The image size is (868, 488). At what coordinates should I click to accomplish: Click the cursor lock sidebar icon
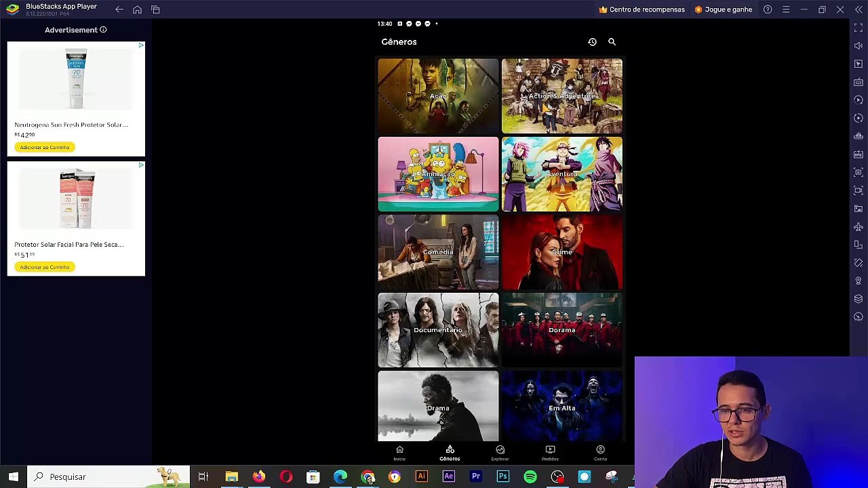(859, 64)
